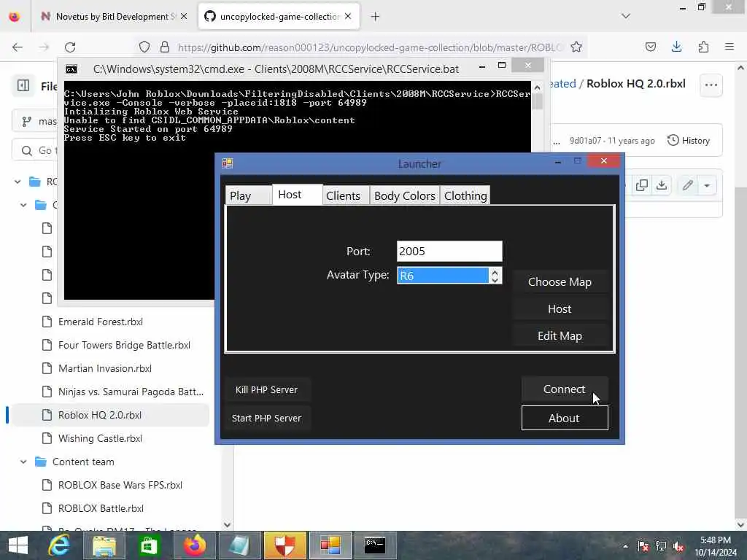Open ROBLOX Battle.rbxl file
The image size is (747, 560).
pos(101,508)
